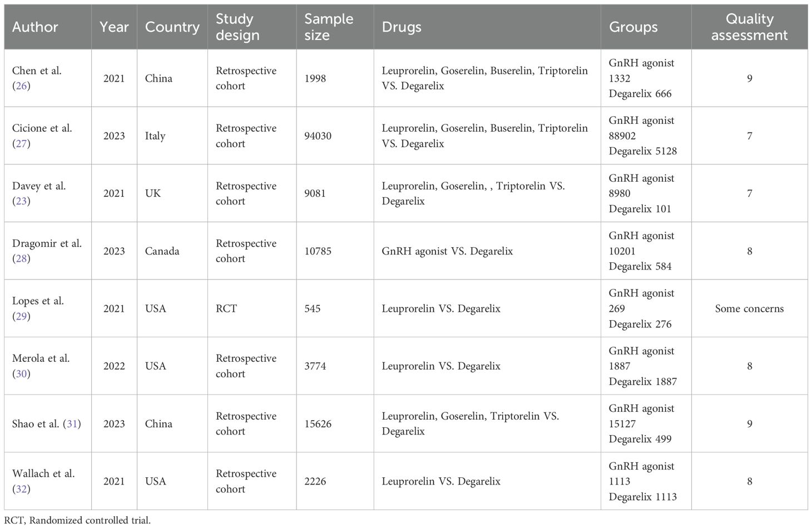Image resolution: width=812 pixels, height=529 pixels.
Task: Select the Year column header
Action: (114, 27)
